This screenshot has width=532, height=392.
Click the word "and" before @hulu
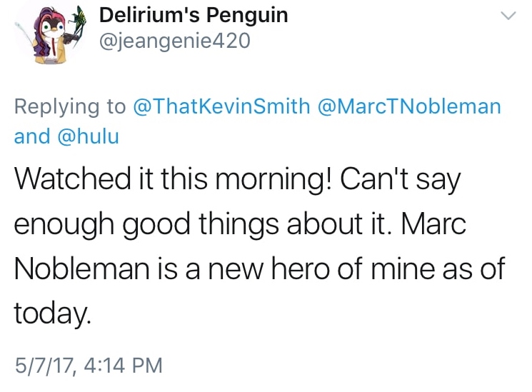tap(32, 136)
